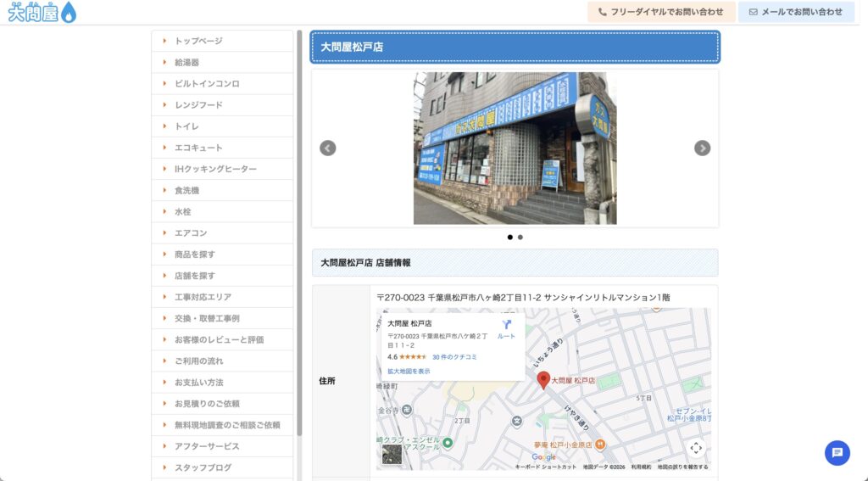Toggle map camera controls icon
Image resolution: width=868 pixels, height=481 pixels.
point(696,448)
